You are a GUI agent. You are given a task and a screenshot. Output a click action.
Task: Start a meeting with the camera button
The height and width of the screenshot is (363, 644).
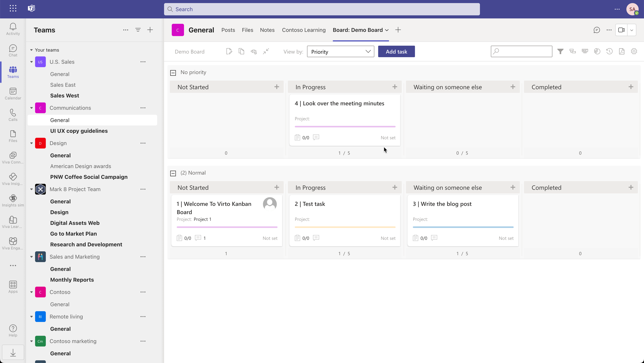(621, 30)
